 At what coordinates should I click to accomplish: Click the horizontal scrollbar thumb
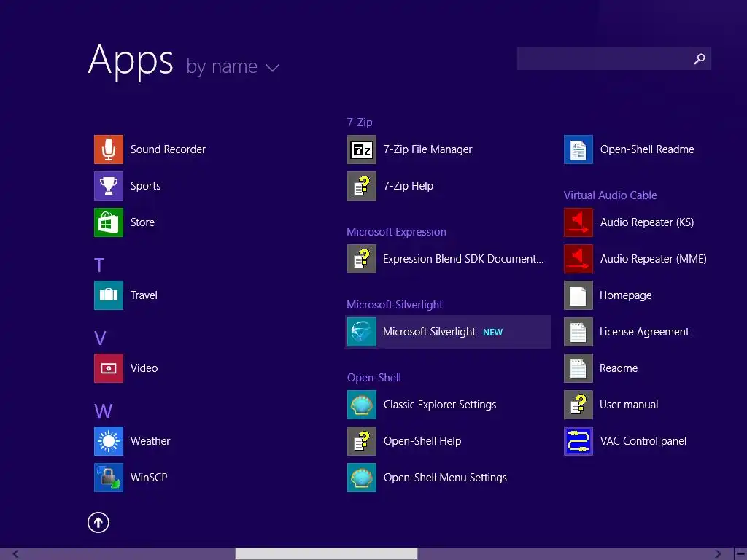pos(326,554)
